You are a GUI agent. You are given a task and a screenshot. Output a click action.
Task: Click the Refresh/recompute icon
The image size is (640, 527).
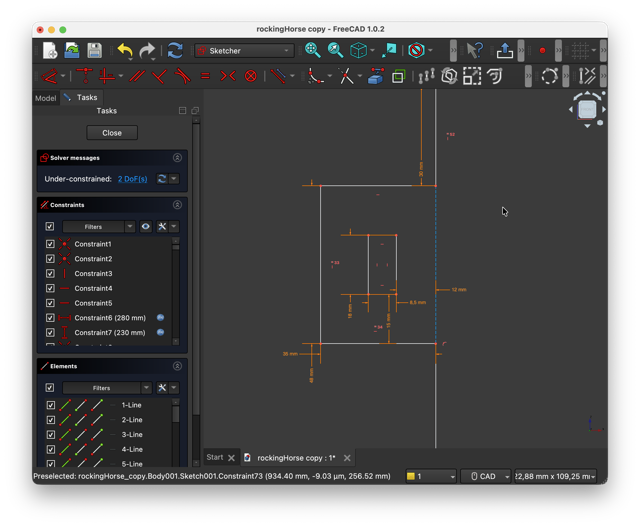pos(175,51)
